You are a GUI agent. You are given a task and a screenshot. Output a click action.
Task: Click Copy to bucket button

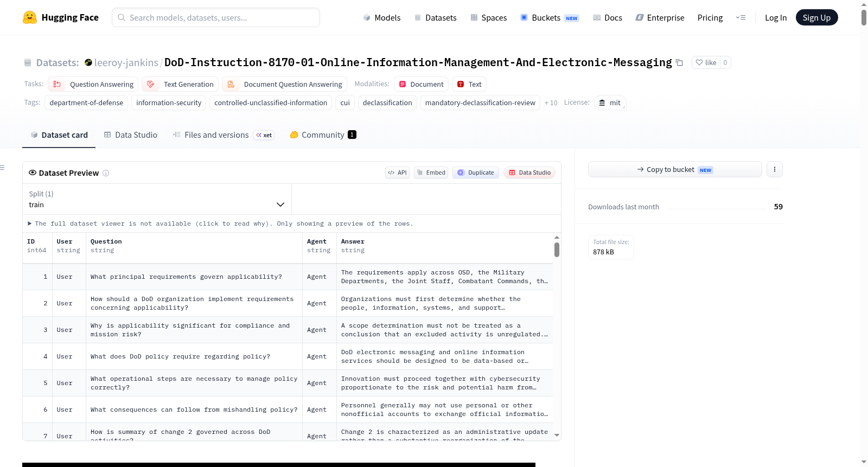675,169
